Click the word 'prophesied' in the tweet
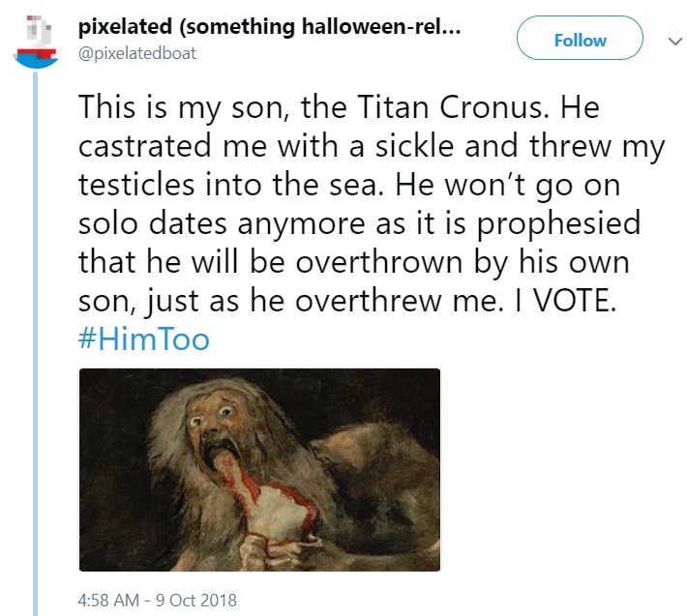The image size is (687, 616). pyautogui.click(x=558, y=224)
